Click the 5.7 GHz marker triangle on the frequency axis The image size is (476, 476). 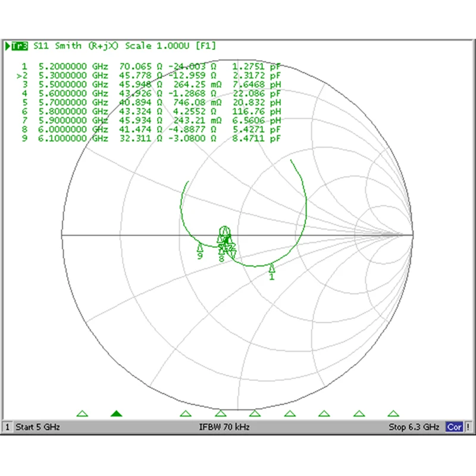(255, 414)
